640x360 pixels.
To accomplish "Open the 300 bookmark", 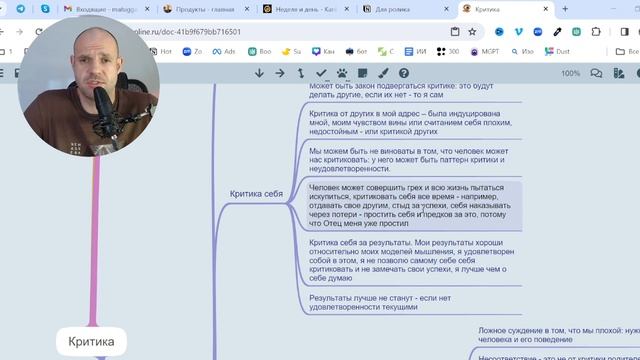I will [448, 51].
